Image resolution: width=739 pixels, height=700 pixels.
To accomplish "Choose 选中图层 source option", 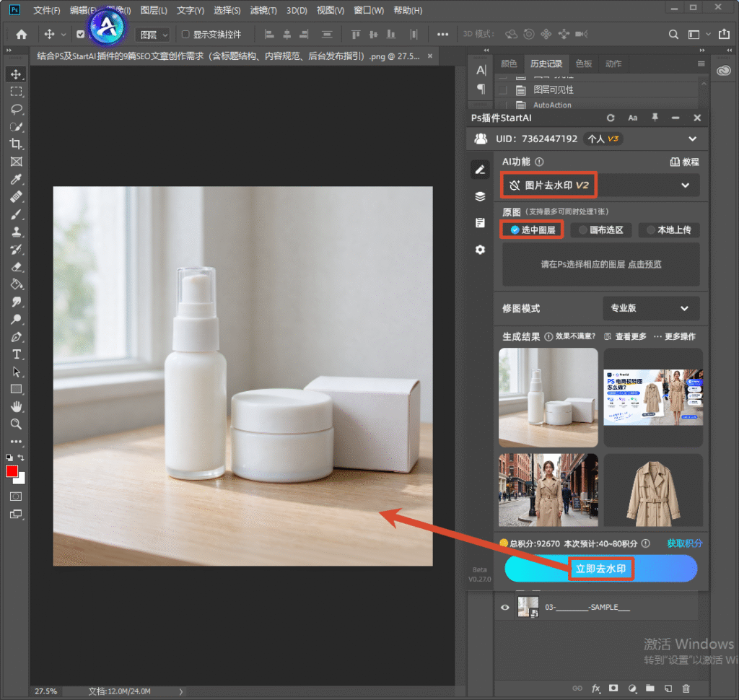I will [x=533, y=229].
